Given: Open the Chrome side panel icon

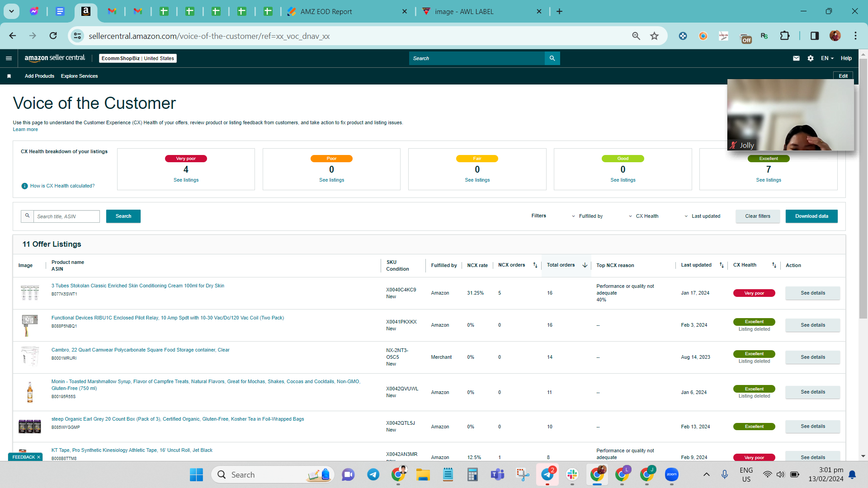Looking at the screenshot, I should tap(814, 36).
